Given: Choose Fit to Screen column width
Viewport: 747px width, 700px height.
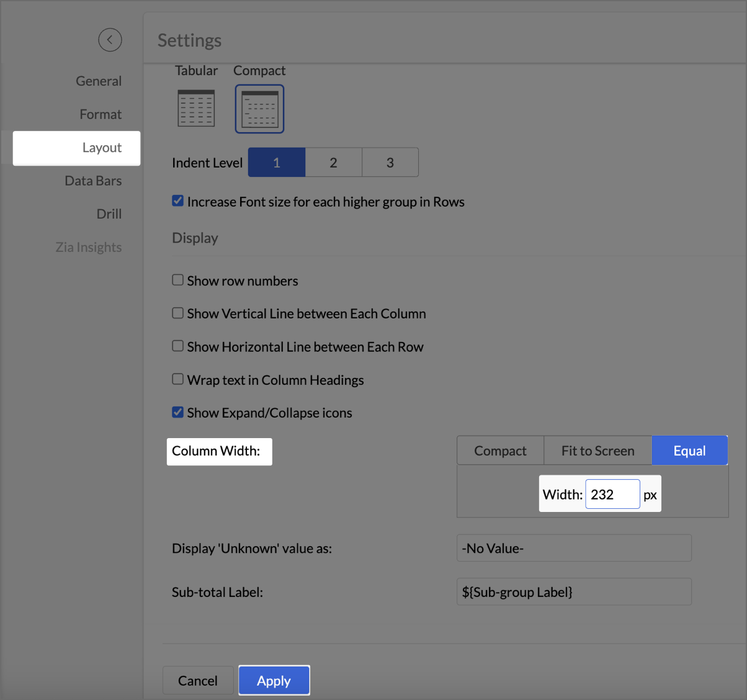Looking at the screenshot, I should pos(597,451).
